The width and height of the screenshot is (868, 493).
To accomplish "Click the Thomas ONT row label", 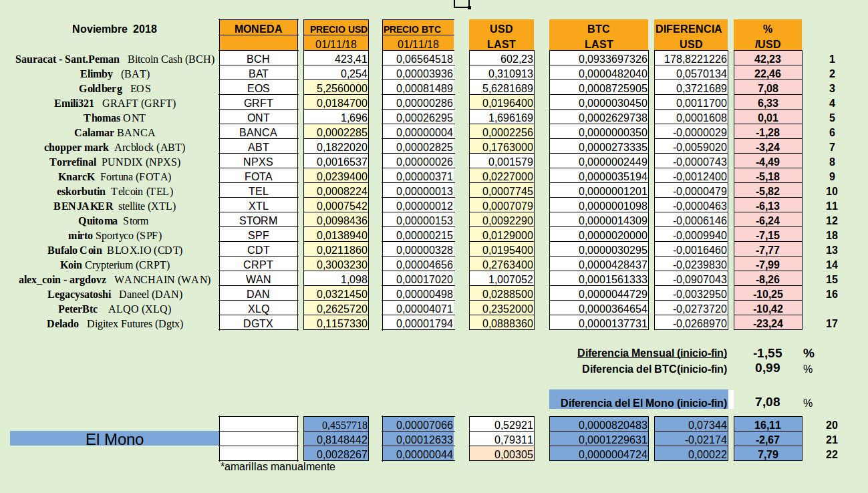I will [114, 118].
